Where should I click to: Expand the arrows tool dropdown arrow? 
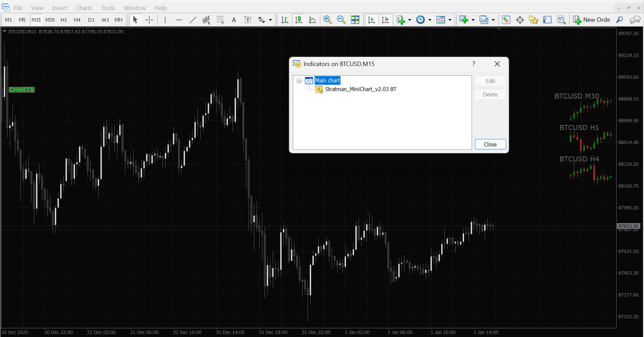pyautogui.click(x=270, y=20)
